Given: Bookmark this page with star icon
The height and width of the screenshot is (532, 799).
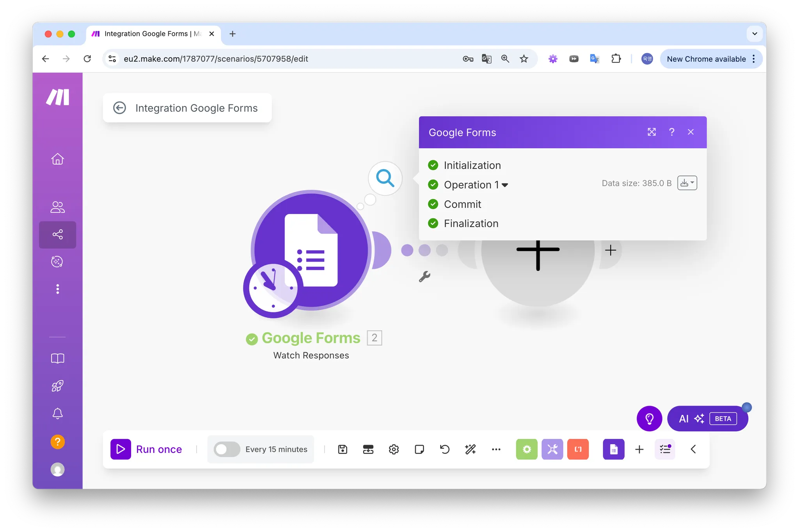Looking at the screenshot, I should click(x=524, y=59).
